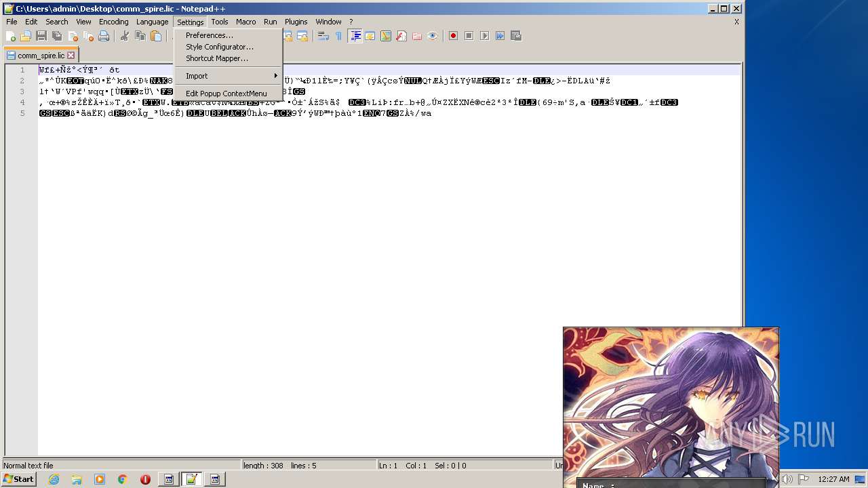Click the 'Normal text file' status bar field

[x=122, y=466]
